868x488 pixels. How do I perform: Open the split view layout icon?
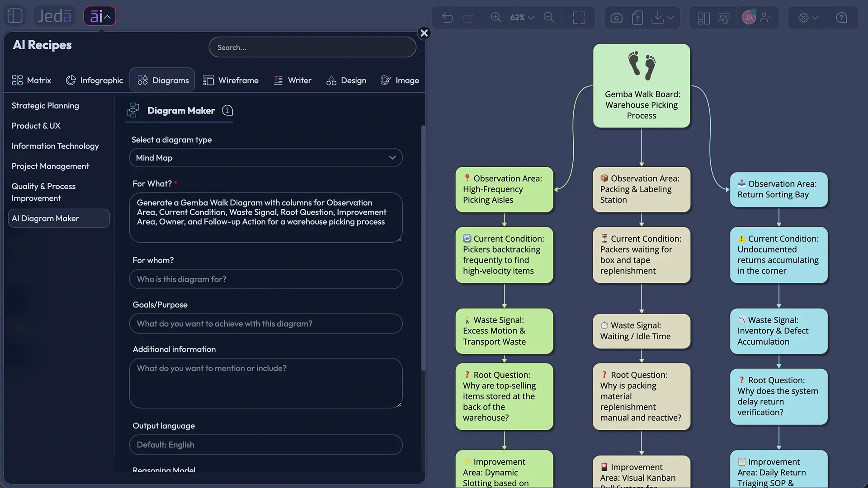tap(703, 18)
